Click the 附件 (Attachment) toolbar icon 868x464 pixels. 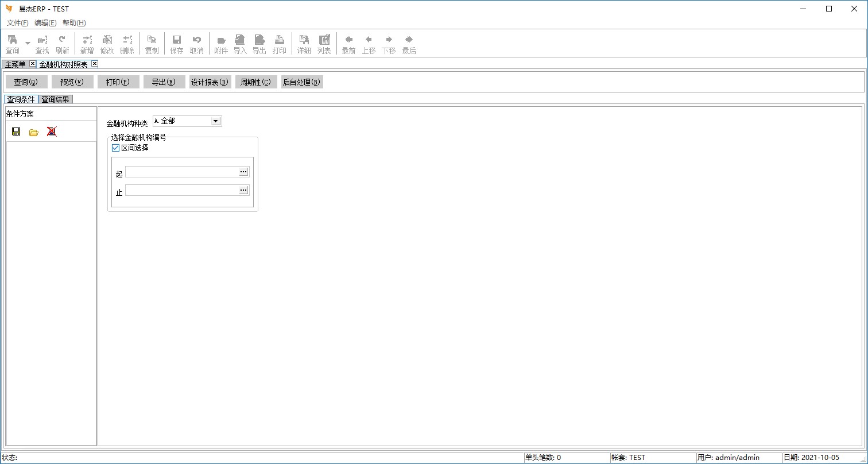(221, 44)
